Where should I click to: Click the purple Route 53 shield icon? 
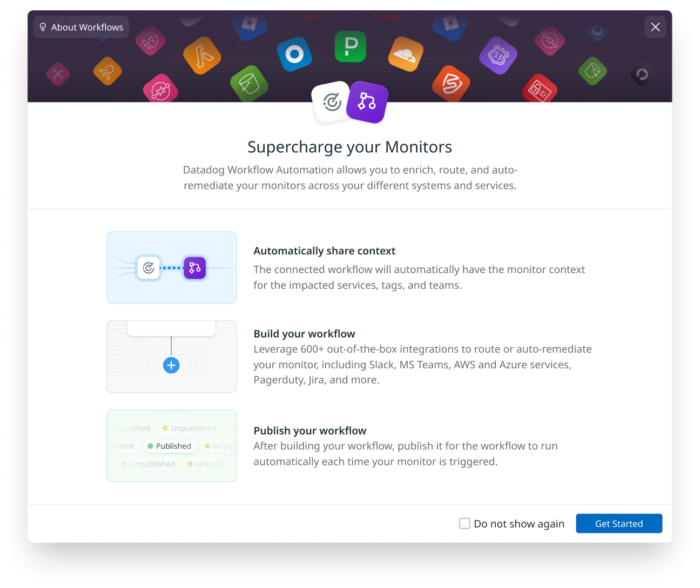click(x=498, y=56)
